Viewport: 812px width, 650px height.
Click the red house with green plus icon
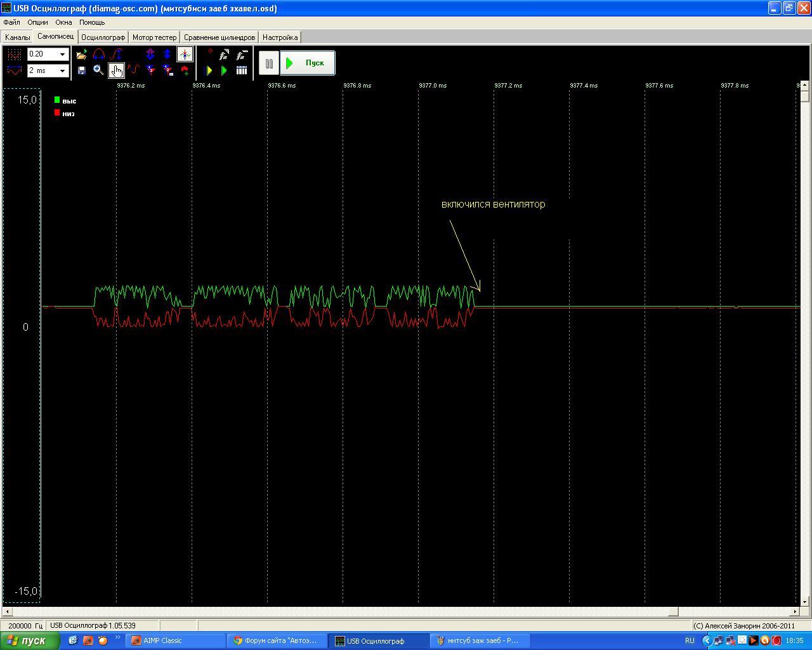pyautogui.click(x=185, y=70)
